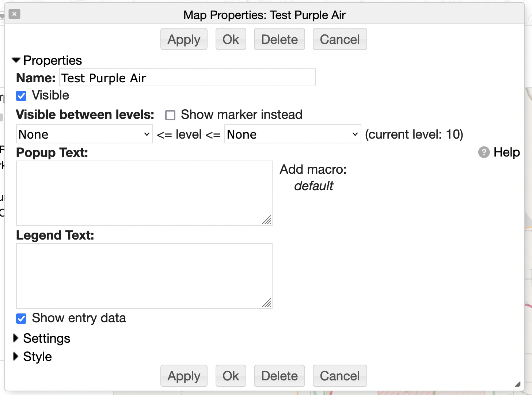Click Popup Text box resize handle

tap(267, 220)
